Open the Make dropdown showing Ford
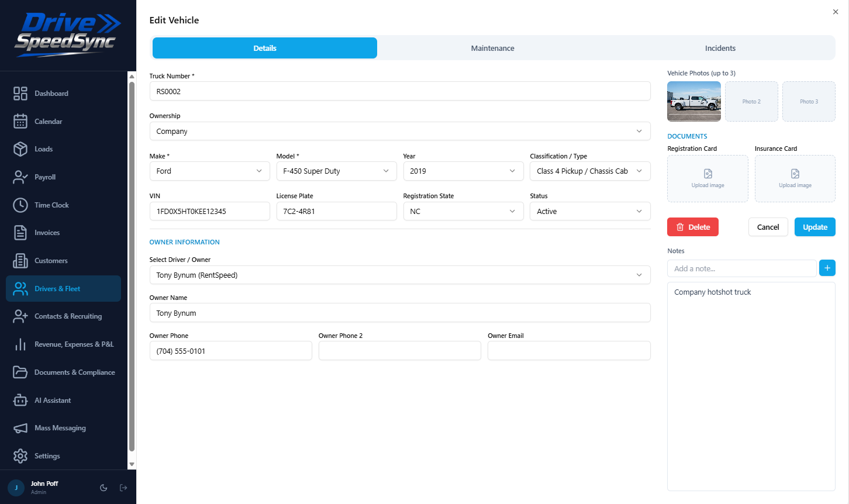 point(210,171)
